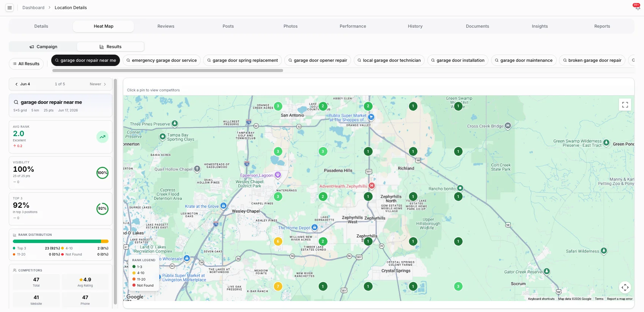This screenshot has height=312, width=644.
Task: Click the Green Swamp Wilderness Preserve pin
Action: click(x=606, y=143)
